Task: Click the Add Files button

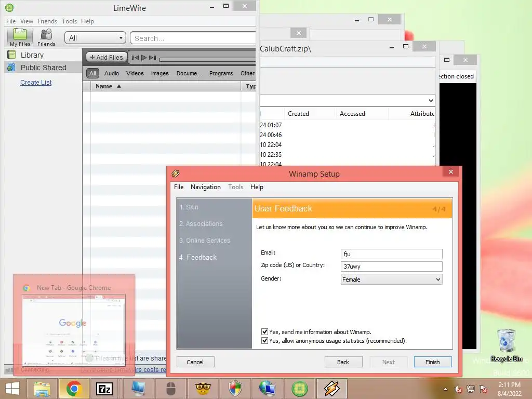Action: (107, 57)
